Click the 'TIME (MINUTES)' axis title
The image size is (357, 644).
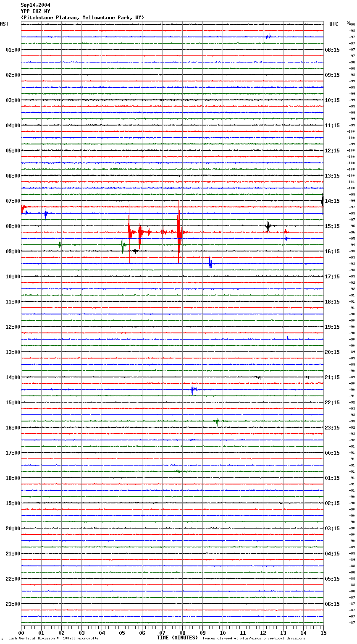[177, 638]
